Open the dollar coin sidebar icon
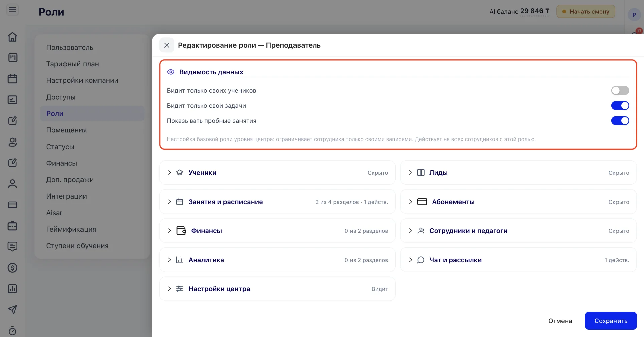Image resolution: width=644 pixels, height=337 pixels. (x=12, y=268)
